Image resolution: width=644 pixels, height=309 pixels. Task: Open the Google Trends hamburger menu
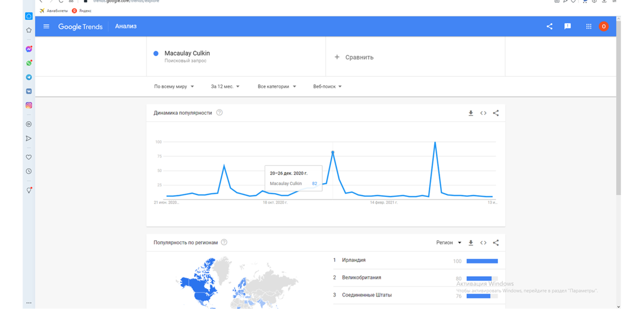click(46, 26)
